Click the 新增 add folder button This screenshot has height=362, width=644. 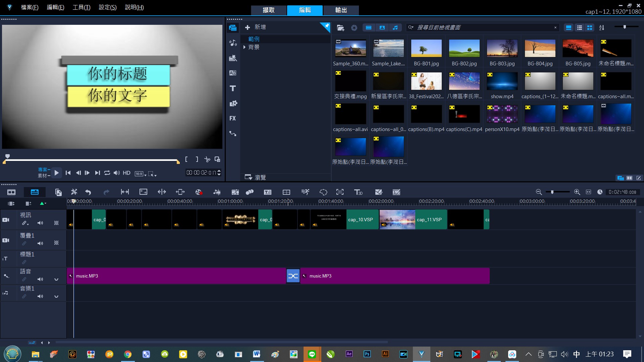point(256,27)
